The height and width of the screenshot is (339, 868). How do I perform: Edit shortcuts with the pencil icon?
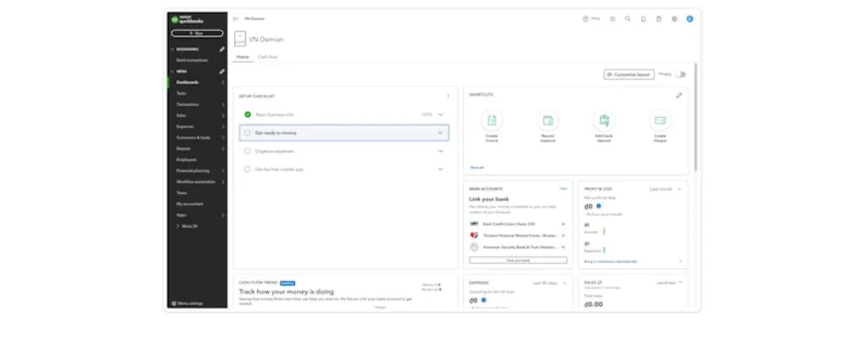[x=679, y=95]
